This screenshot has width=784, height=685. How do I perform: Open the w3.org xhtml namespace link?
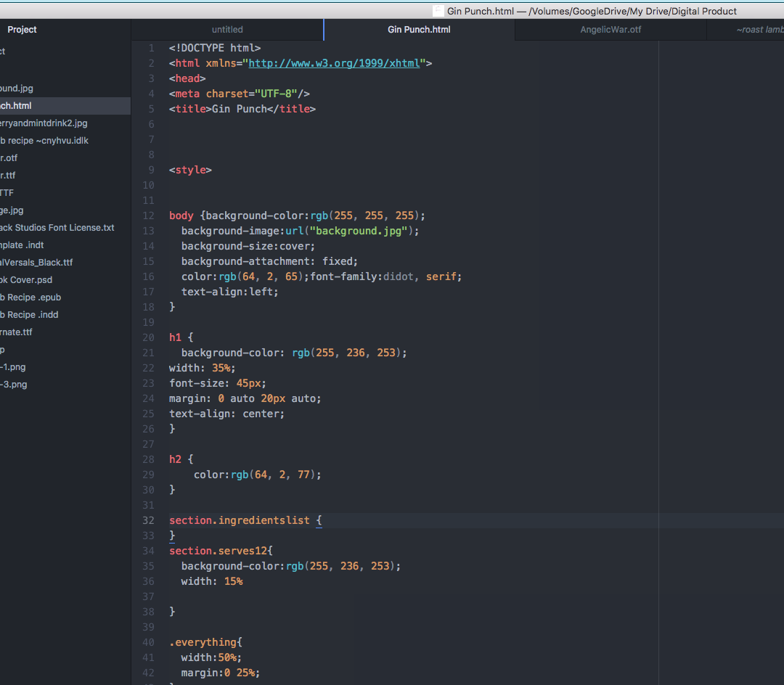tap(334, 63)
